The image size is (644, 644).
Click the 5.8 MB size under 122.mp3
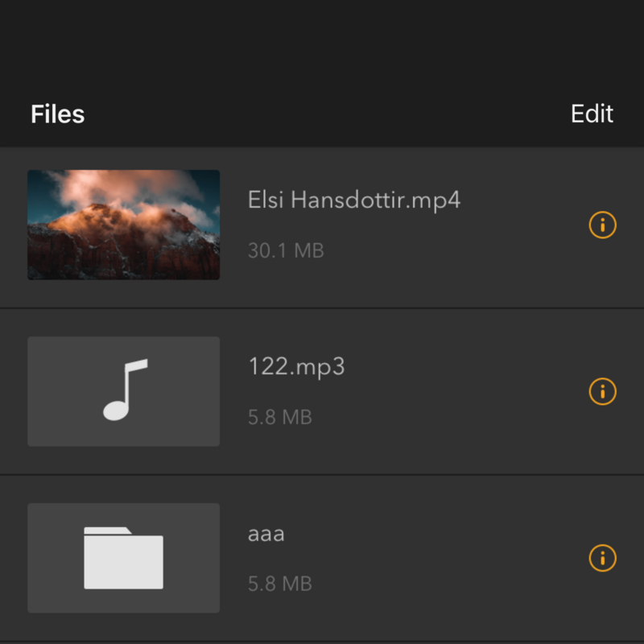tap(279, 417)
